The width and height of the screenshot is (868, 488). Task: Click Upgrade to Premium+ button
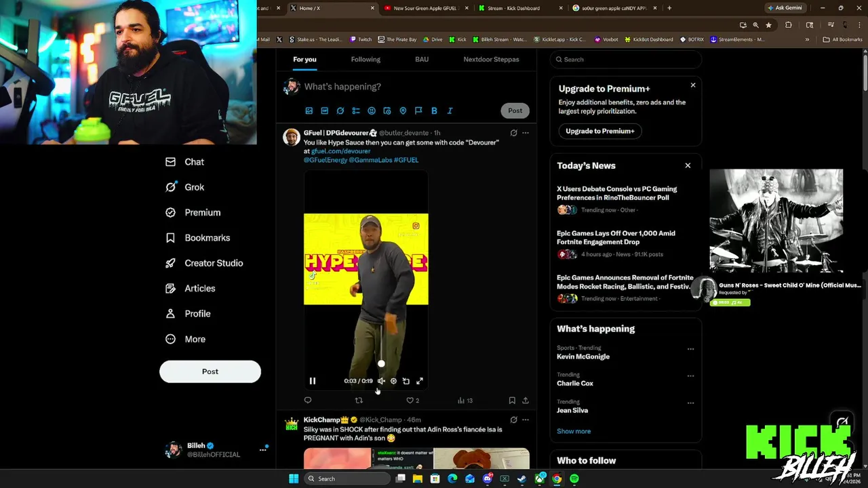(600, 131)
